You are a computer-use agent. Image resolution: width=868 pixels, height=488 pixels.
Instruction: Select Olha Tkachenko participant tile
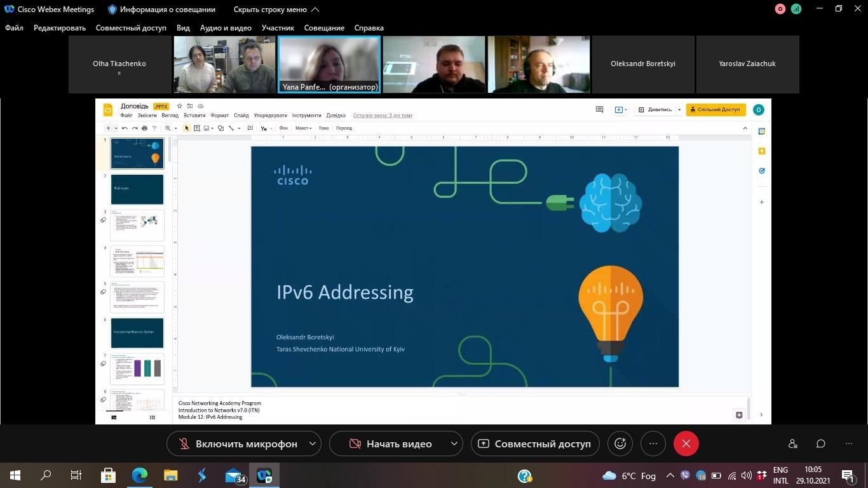(x=119, y=64)
